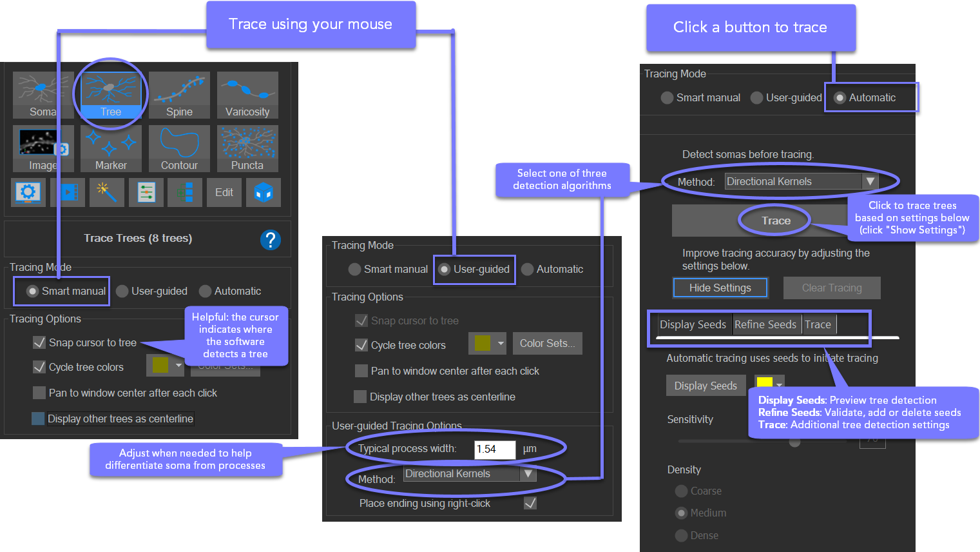The height and width of the screenshot is (552, 980).
Task: Click the Hide Settings button
Action: 720,288
